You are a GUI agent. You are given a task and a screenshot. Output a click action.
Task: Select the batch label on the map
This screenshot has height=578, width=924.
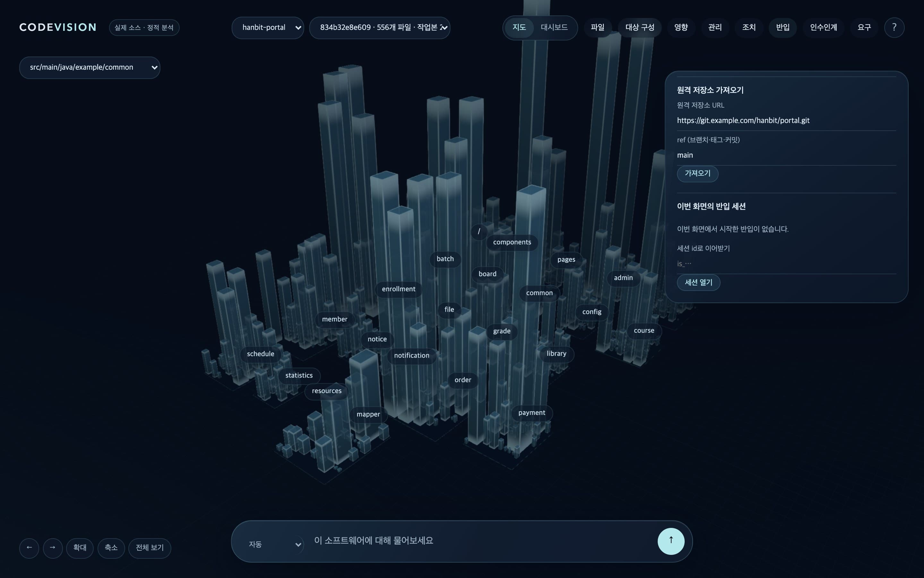click(x=445, y=259)
